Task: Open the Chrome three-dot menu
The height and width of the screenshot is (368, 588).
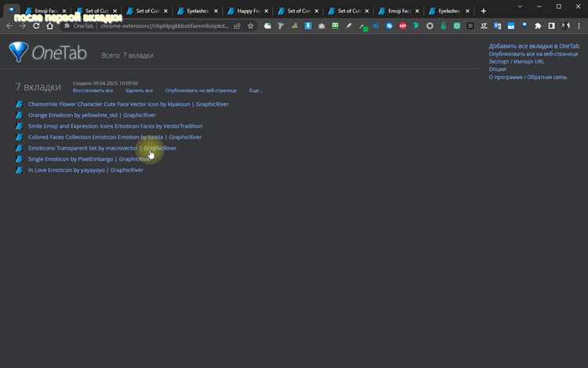Action: 579,26
